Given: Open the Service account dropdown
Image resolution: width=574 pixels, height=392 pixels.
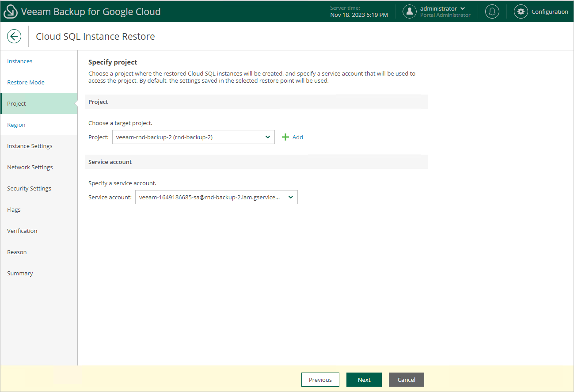Looking at the screenshot, I should (217, 197).
